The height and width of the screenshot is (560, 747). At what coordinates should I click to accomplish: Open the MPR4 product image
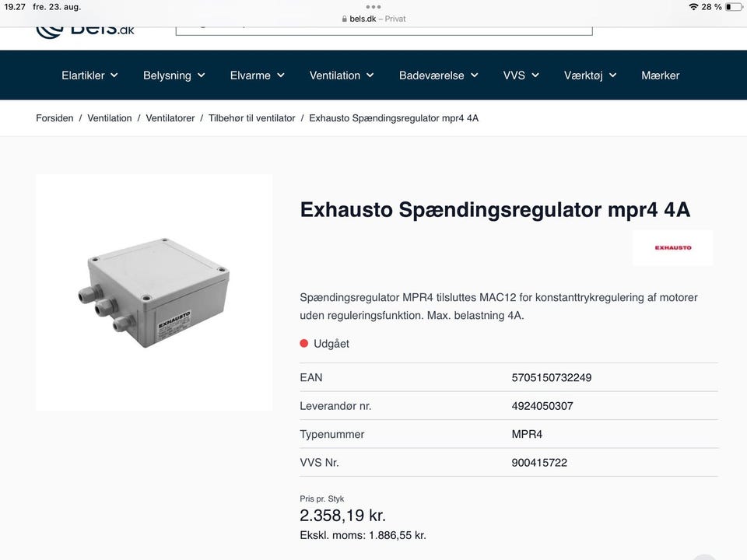click(x=154, y=292)
